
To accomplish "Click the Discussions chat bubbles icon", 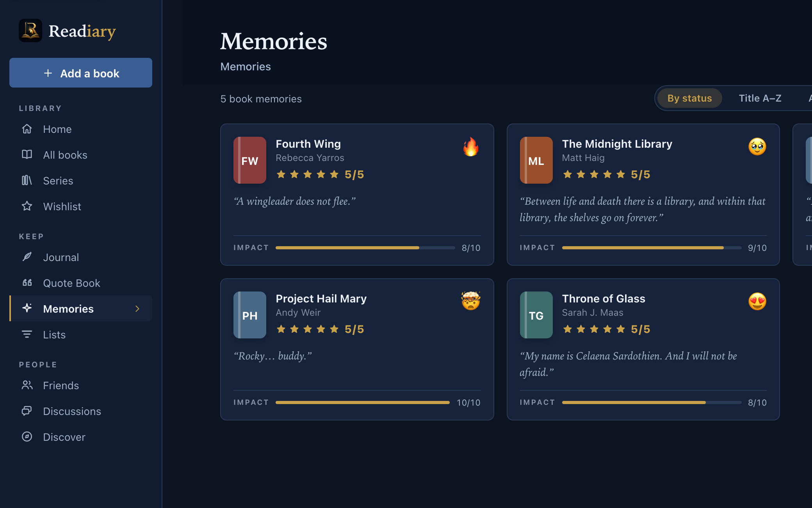I will [27, 411].
